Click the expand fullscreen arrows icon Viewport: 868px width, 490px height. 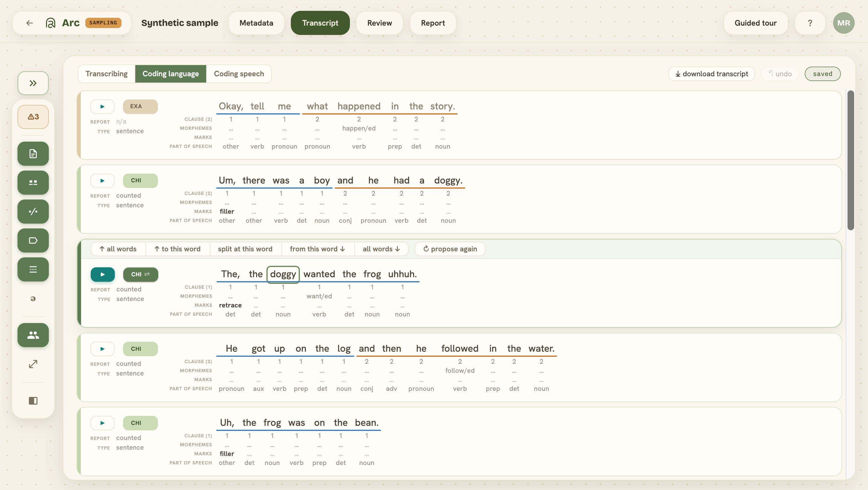click(x=33, y=364)
